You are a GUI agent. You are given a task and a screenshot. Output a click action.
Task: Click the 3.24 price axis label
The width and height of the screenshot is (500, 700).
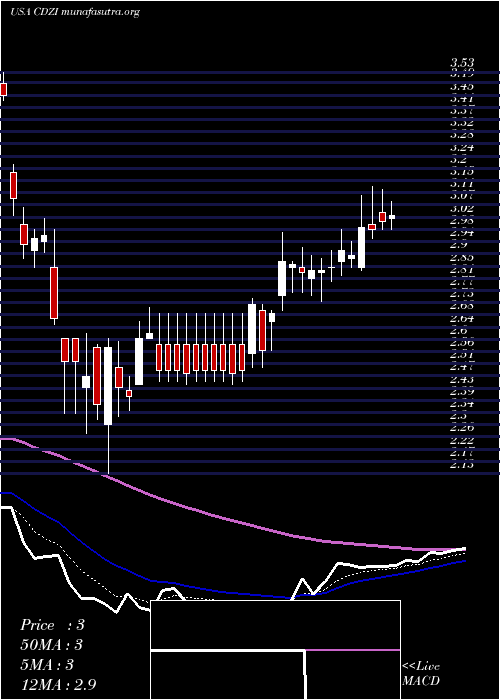(462, 148)
